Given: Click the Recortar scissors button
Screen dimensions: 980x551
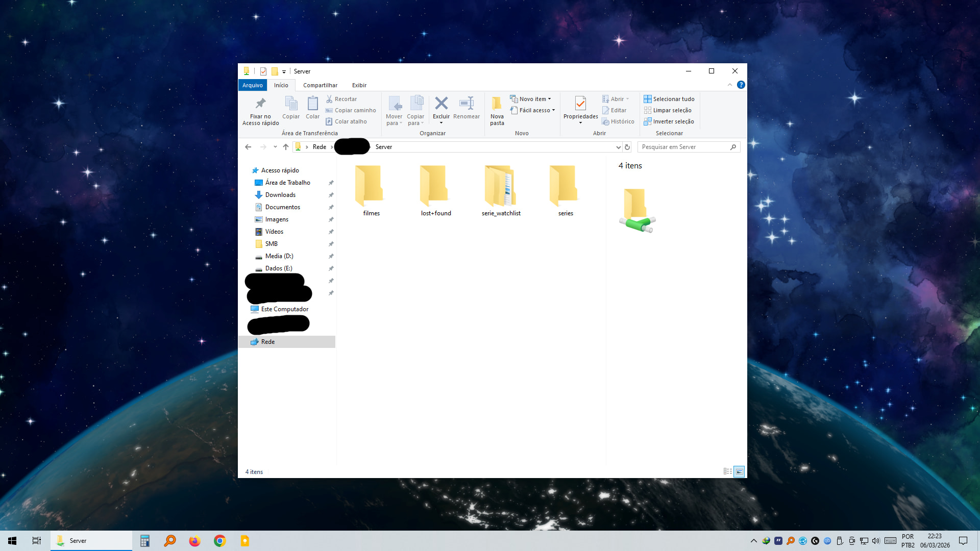Looking at the screenshot, I should (341, 99).
